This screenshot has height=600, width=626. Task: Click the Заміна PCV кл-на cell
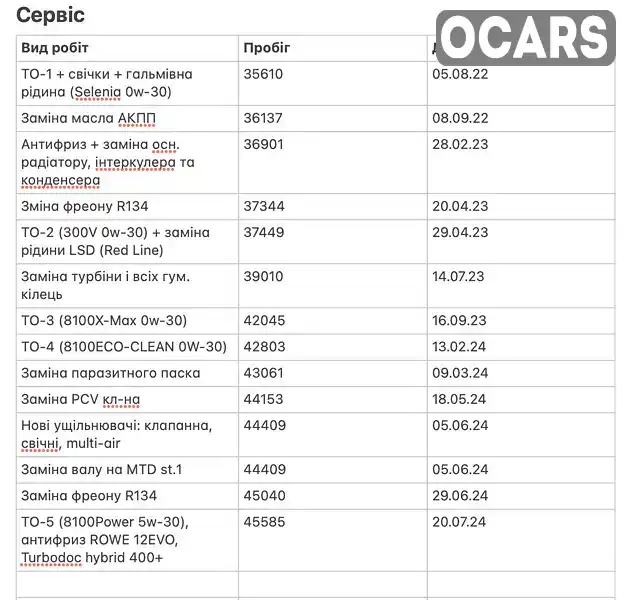click(127, 399)
